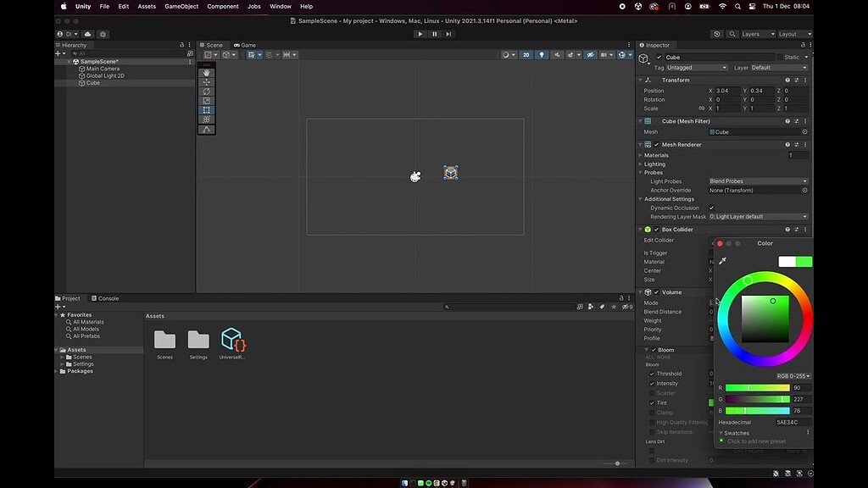The height and width of the screenshot is (488, 868).
Task: Select the Scale tool
Action: 207,101
